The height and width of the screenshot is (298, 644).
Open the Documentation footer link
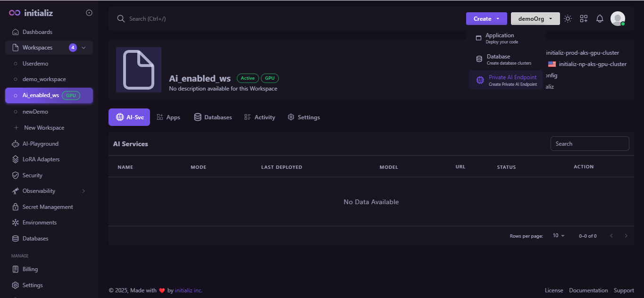click(x=588, y=290)
